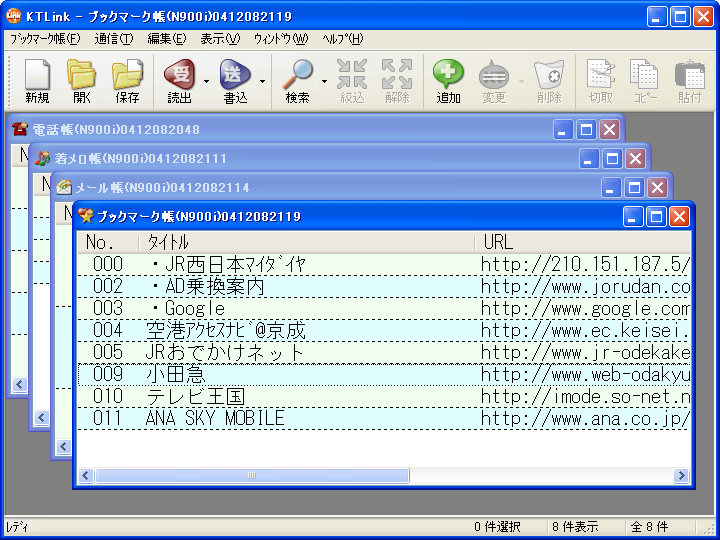Click the KTLink application icon in title bar
720x540 pixels.
coord(14,16)
